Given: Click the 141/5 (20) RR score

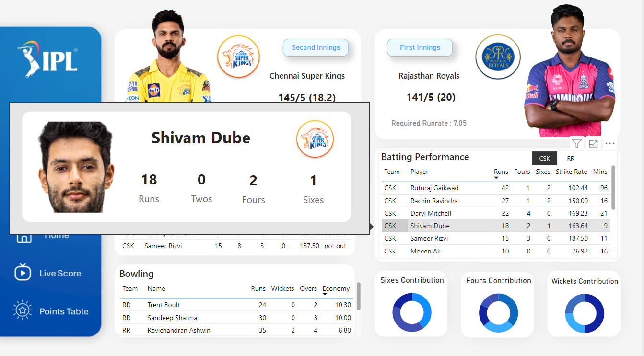Looking at the screenshot, I should pos(431,97).
